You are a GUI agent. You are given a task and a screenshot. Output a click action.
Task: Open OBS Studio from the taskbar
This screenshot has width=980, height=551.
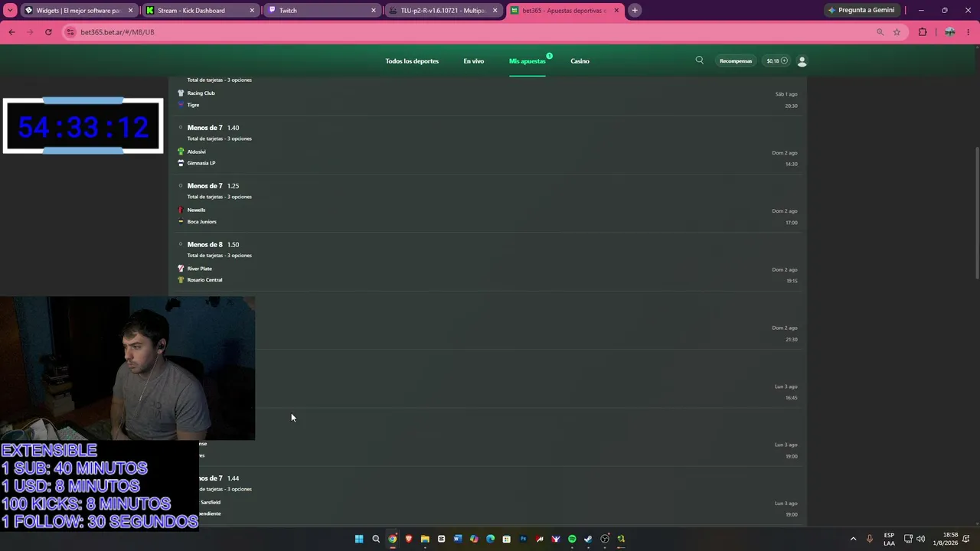pos(605,539)
